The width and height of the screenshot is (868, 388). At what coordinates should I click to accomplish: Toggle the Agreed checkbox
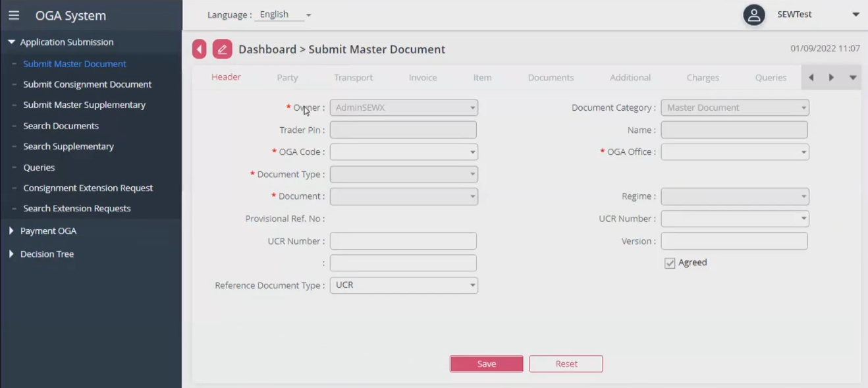coord(670,263)
